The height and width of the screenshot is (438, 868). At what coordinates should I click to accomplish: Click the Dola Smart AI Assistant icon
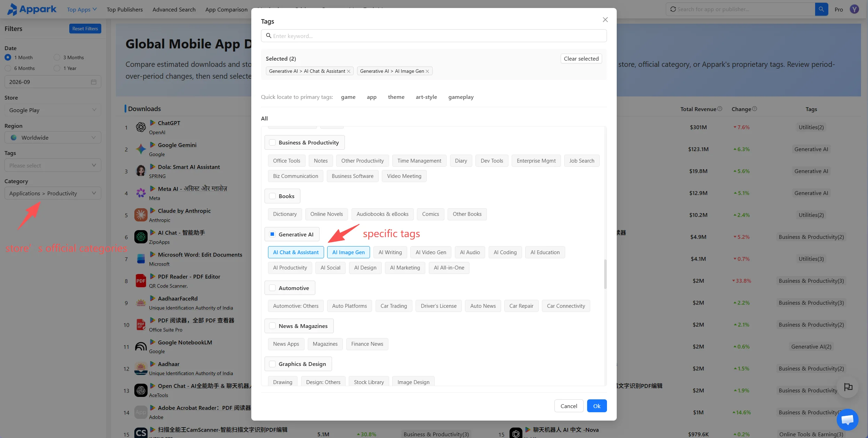pos(141,171)
